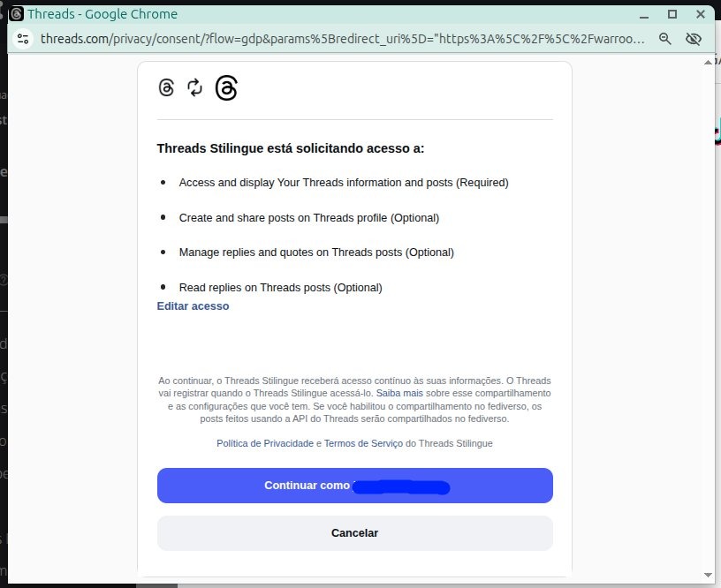Click the large Threads logo in the dialog
The image size is (721, 588).
click(226, 87)
